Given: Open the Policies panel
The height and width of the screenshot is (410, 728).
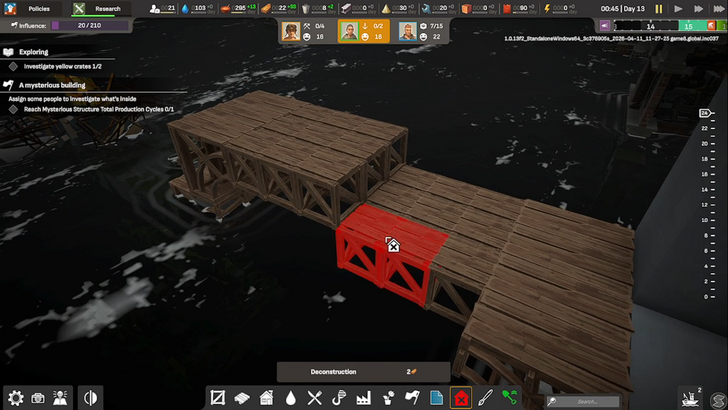Looking at the screenshot, I should coord(31,8).
